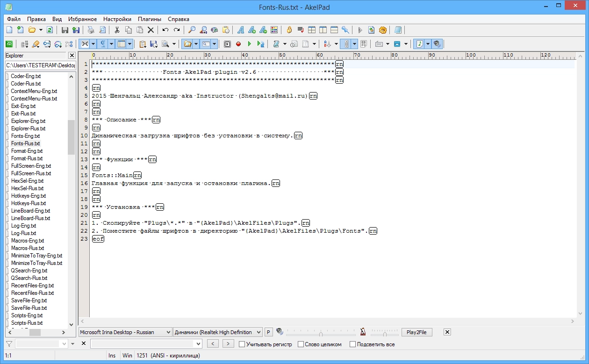Expand the search text combo box dropdown arrow
589x364 pixels.
198,344
